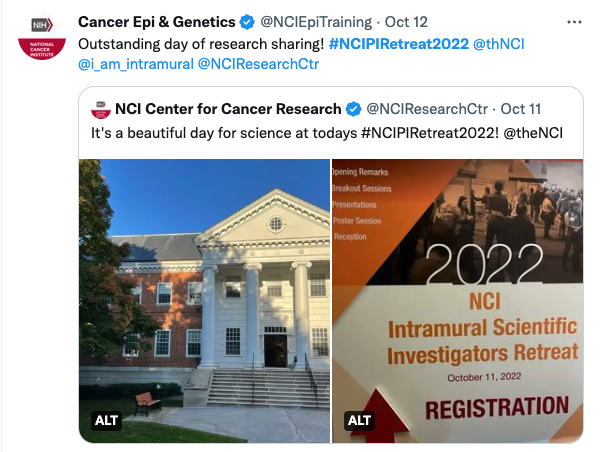Screen dimensions: 600x452
Task: Open the @thNCI mention link
Action: pos(499,44)
